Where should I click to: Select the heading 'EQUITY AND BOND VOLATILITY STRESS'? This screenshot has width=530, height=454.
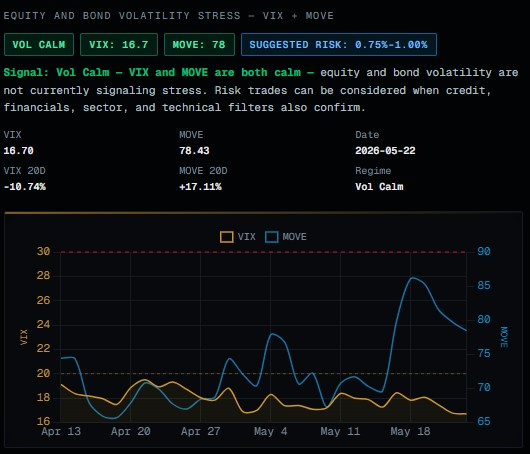pos(122,16)
